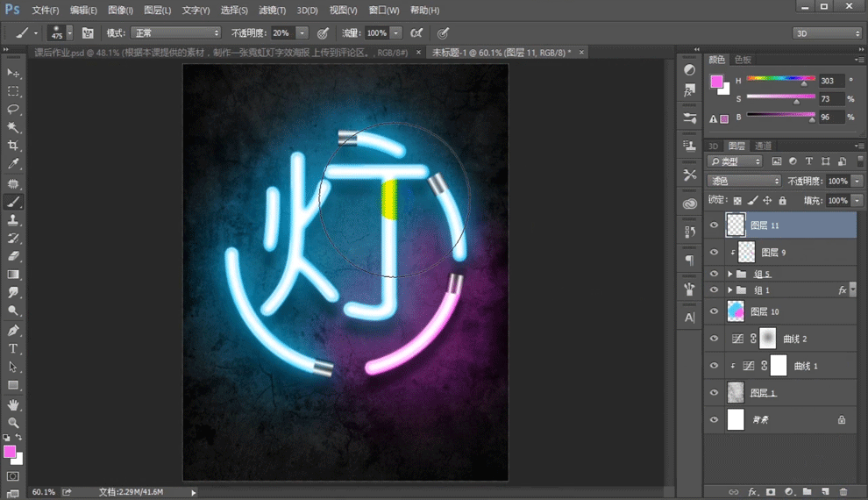Open the 3D workspace dropdown
Screen dimensions: 868x500
point(827,33)
